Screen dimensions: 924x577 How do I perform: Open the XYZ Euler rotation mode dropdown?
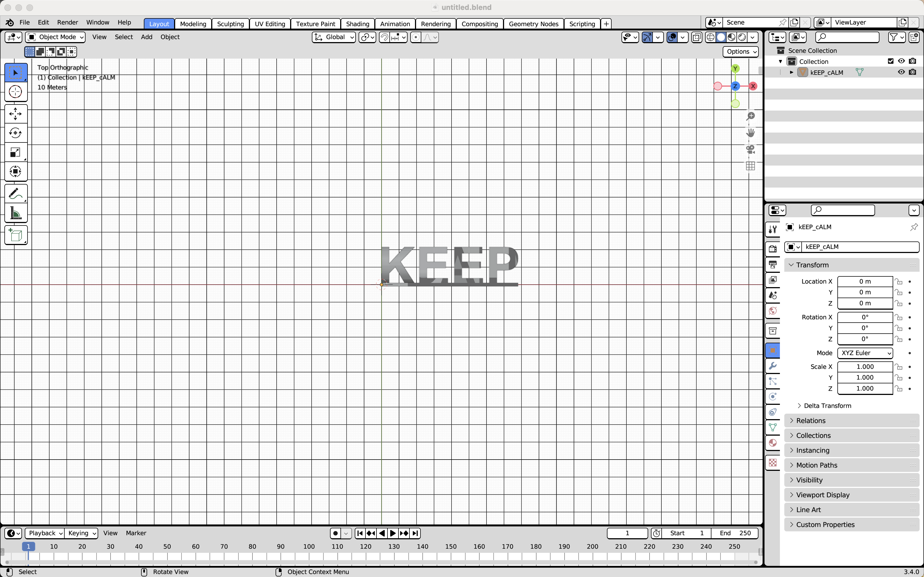[865, 353]
